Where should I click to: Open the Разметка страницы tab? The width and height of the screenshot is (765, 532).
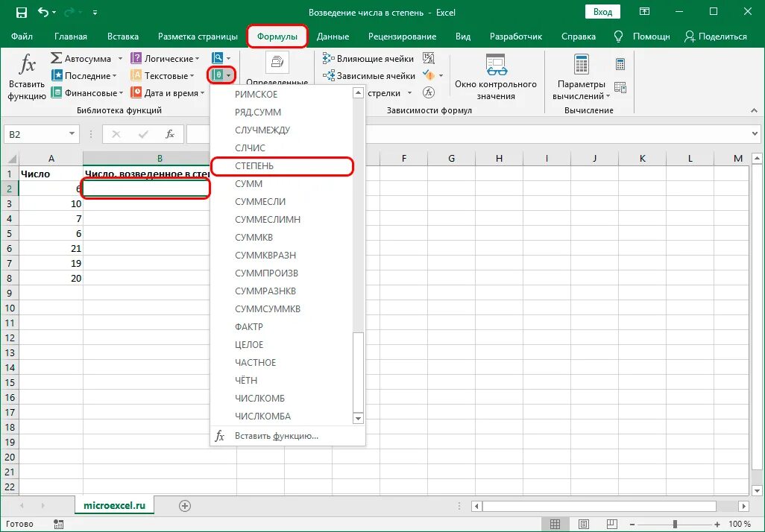(x=198, y=37)
